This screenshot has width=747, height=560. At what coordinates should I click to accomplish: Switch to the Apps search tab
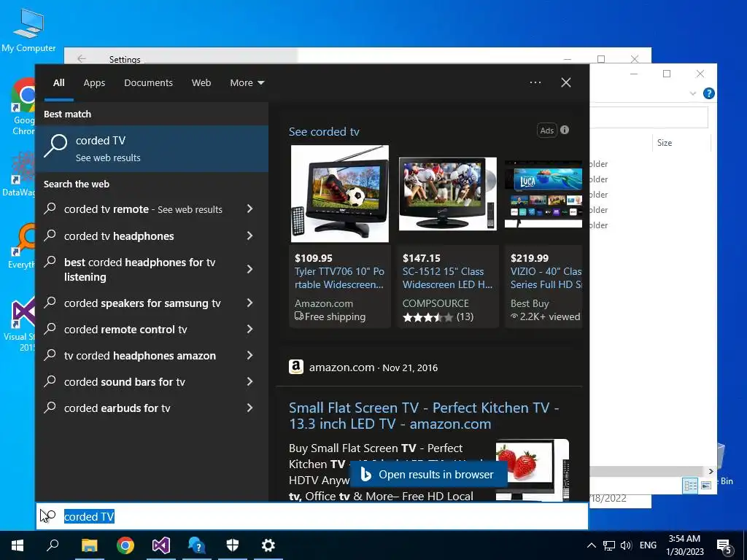point(94,82)
